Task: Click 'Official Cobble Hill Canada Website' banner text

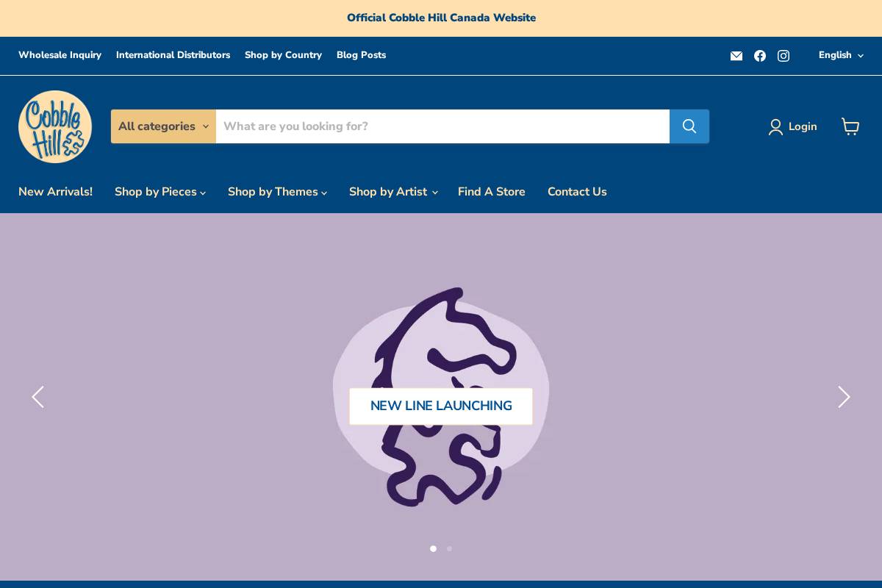Action: point(441,18)
